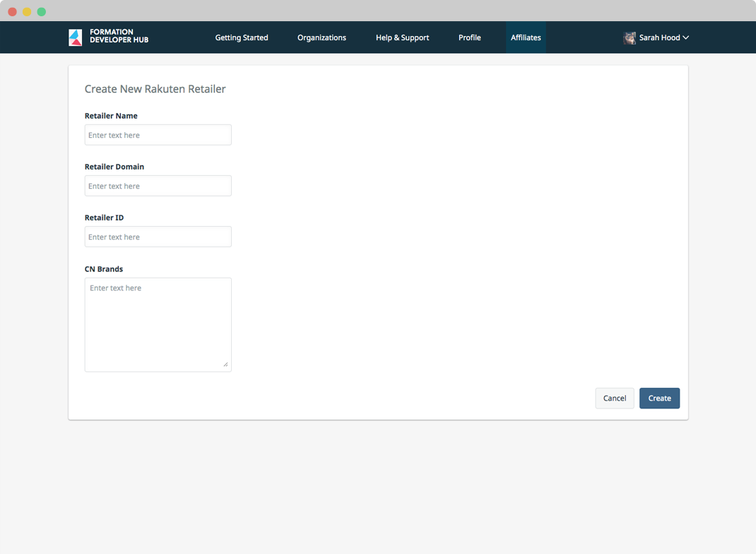Image resolution: width=756 pixels, height=554 pixels.
Task: Click the CN Brands label
Action: (104, 269)
